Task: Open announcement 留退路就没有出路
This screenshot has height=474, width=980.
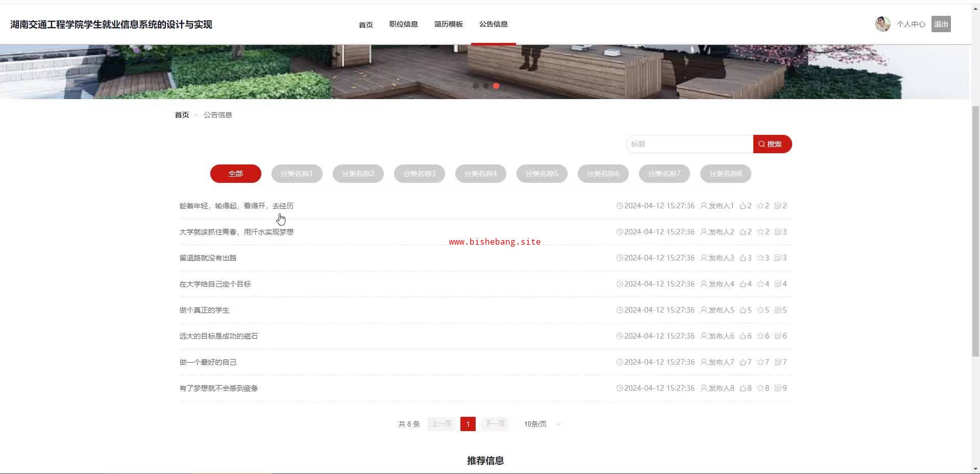Action: 208,258
